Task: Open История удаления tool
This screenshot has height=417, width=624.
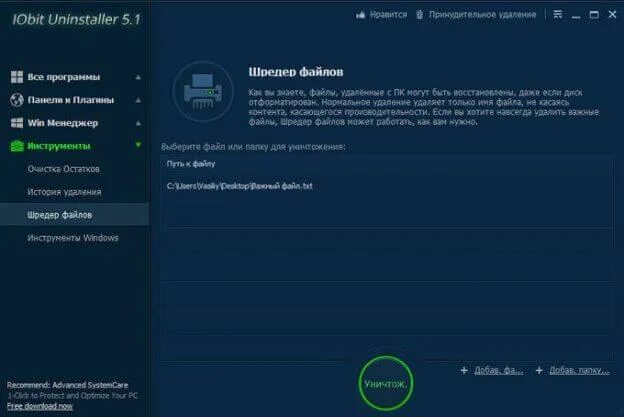Action: (64, 192)
